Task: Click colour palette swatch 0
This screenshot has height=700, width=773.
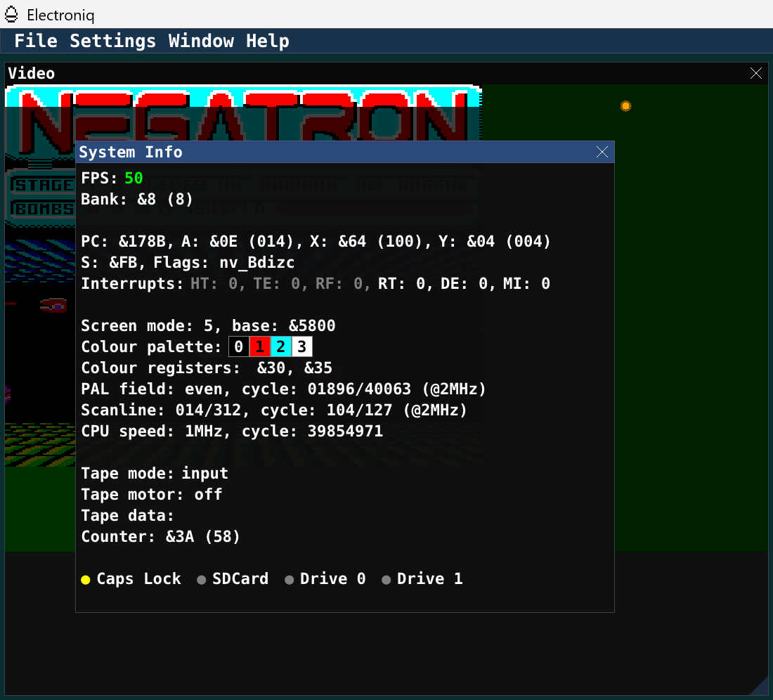Action: pyautogui.click(x=239, y=346)
